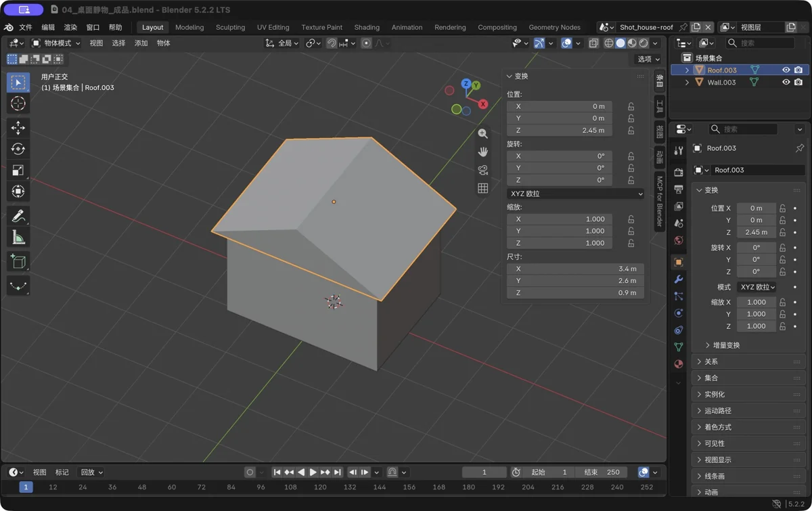Disable Roof.003 in renders via camera icon
Screen dimensions: 812x511
pos(798,70)
